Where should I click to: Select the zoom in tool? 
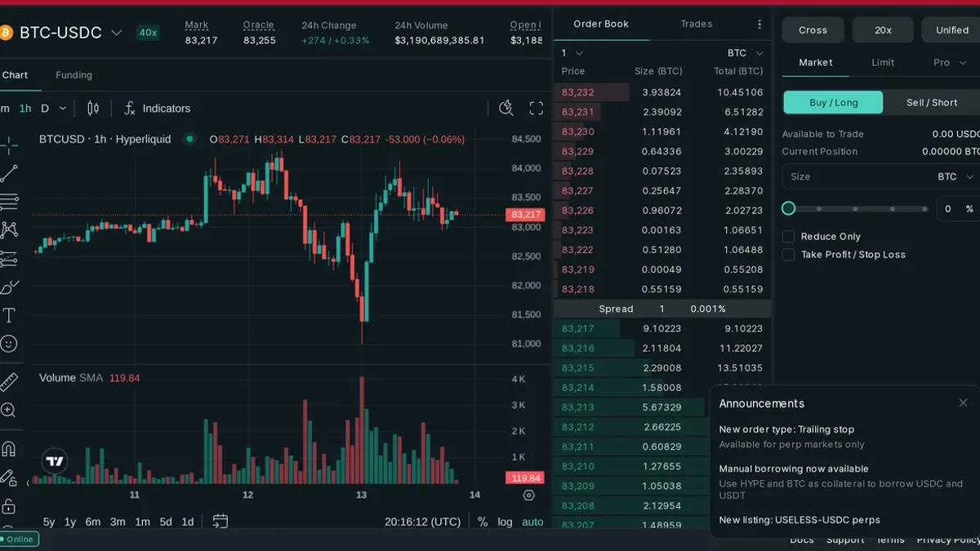click(9, 410)
